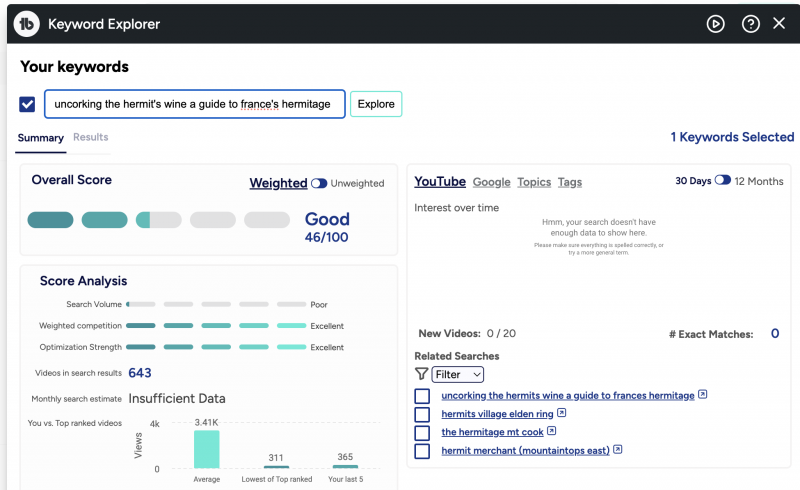This screenshot has width=800, height=490.
Task: Open external link icon beside the hermitage mt cook
Action: click(552, 432)
